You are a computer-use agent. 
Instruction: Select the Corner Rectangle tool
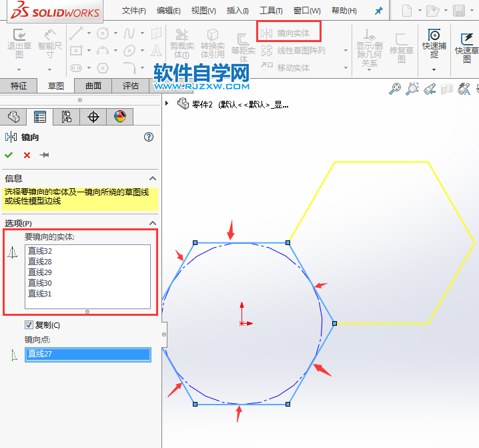pos(76,50)
